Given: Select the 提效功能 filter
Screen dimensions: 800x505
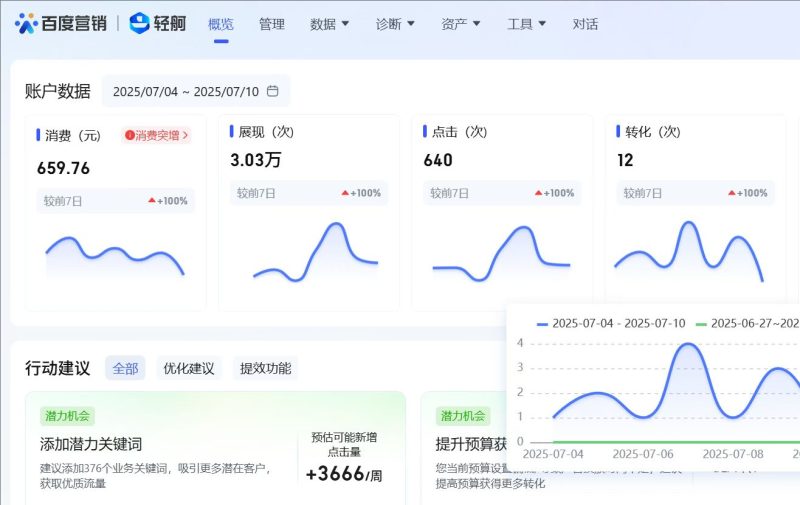Looking at the screenshot, I should click(265, 368).
